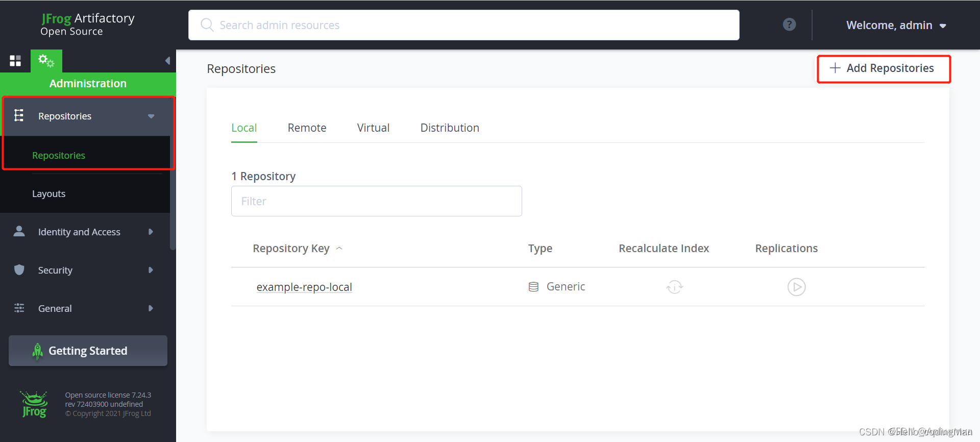
Task: Click the Type column header
Action: [540, 249]
